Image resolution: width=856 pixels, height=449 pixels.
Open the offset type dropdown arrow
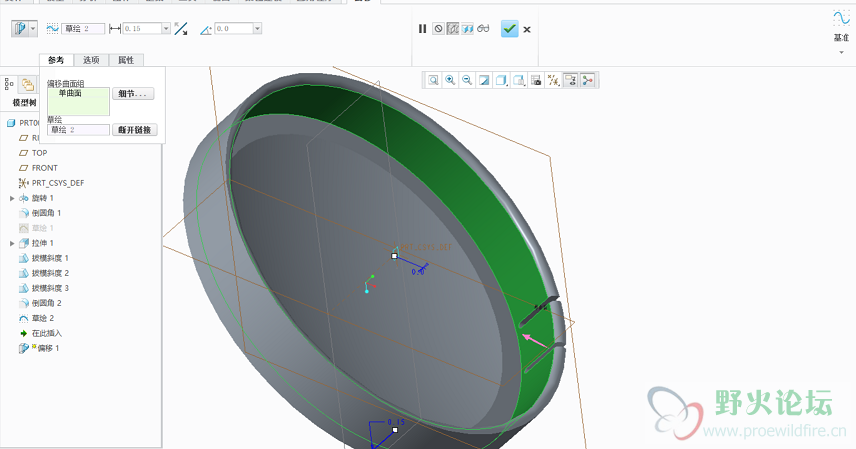tap(33, 28)
